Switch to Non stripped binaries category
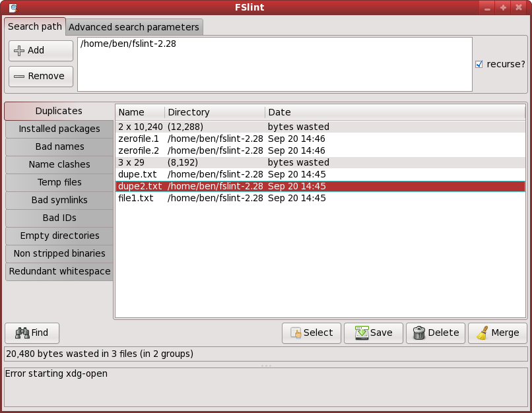This screenshot has width=532, height=413. pyautogui.click(x=59, y=253)
